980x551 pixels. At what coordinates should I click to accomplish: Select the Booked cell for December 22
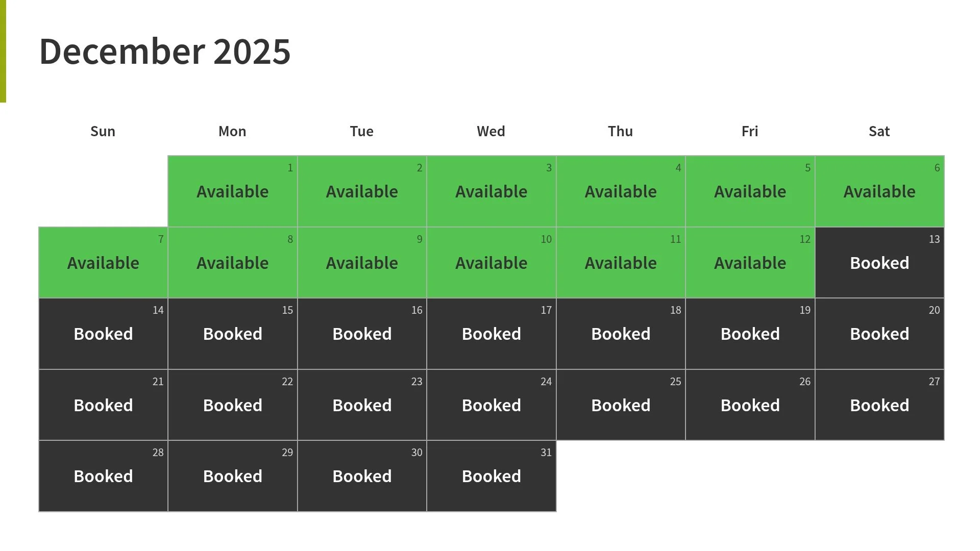pos(233,405)
